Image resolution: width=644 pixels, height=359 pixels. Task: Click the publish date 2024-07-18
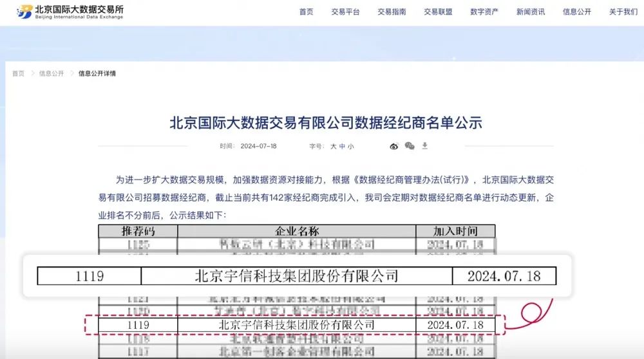click(258, 146)
